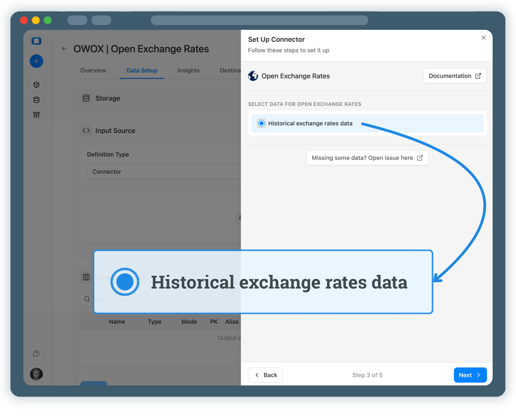
Task: Select the Historical exchange rates data radio button
Action: point(261,123)
